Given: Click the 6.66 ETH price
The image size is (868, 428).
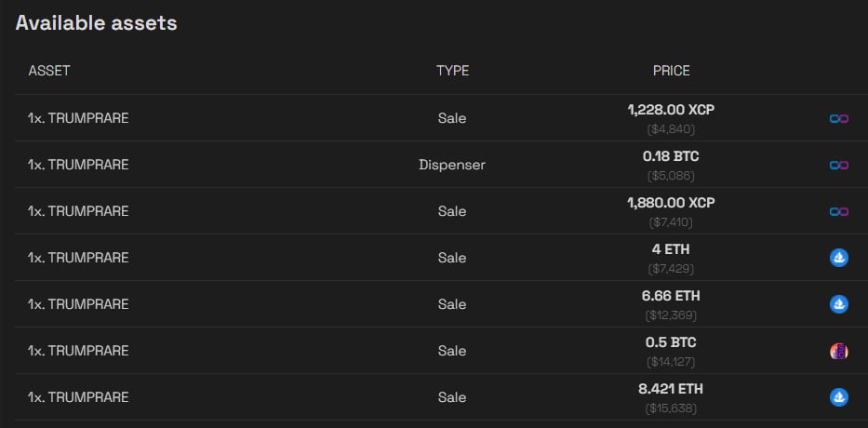Looking at the screenshot, I should 671,296.
